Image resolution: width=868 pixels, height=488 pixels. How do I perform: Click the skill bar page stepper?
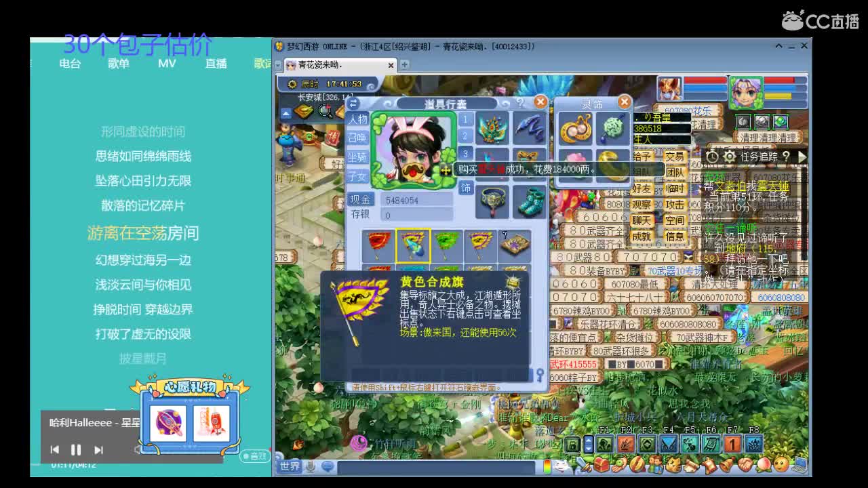coord(588,445)
